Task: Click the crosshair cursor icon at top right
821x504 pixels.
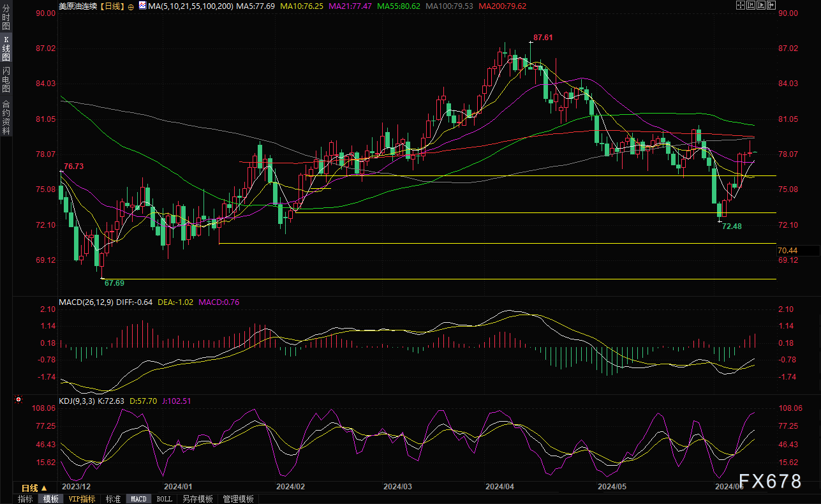Action: click(741, 5)
